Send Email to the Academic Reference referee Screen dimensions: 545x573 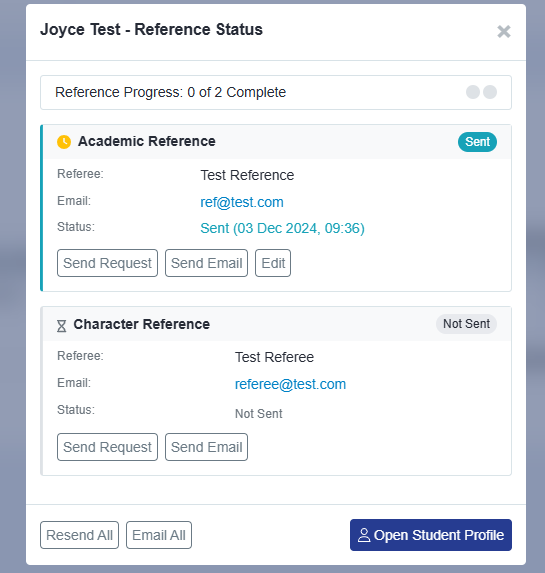tap(207, 263)
